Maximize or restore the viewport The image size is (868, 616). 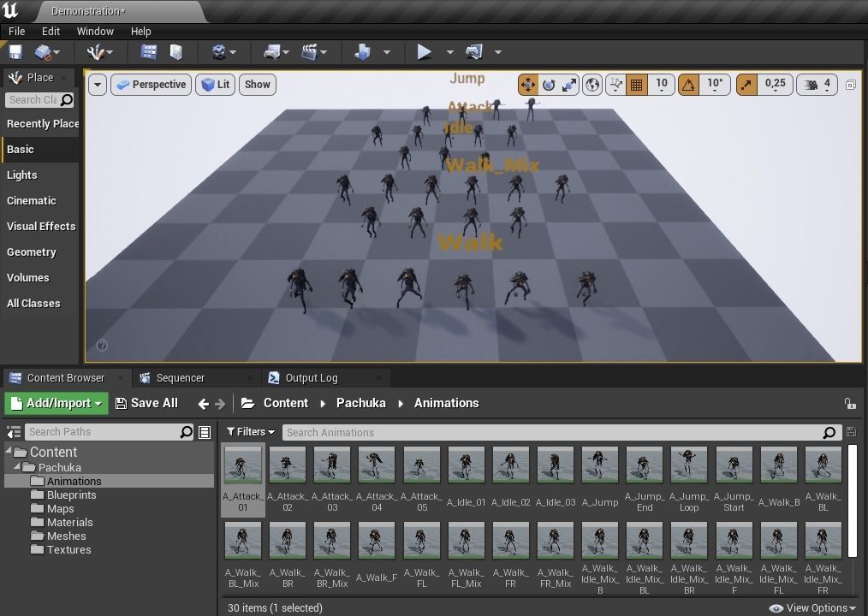[x=851, y=85]
